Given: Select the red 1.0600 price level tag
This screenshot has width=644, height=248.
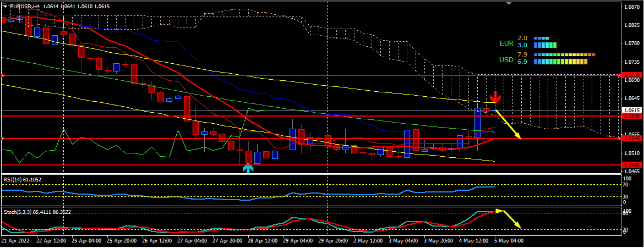Looking at the screenshot, I should 632,116.
